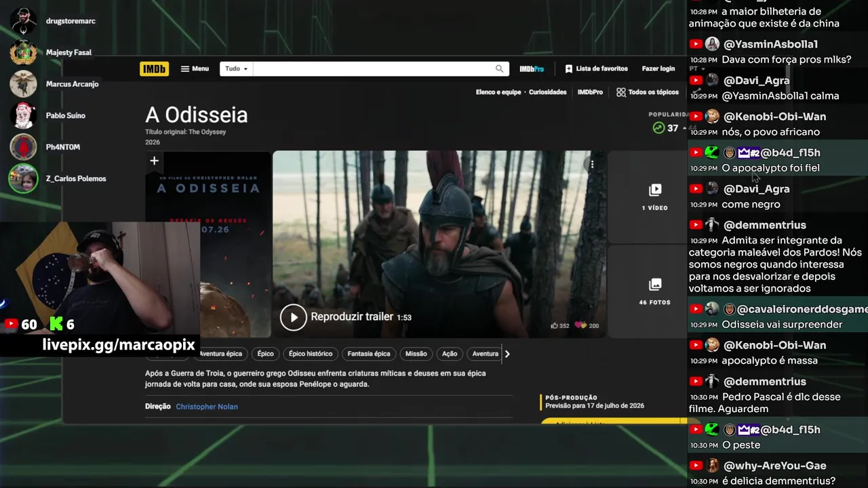Select the Aventura épica genre chip
The width and height of the screenshot is (868, 488).
point(220,354)
